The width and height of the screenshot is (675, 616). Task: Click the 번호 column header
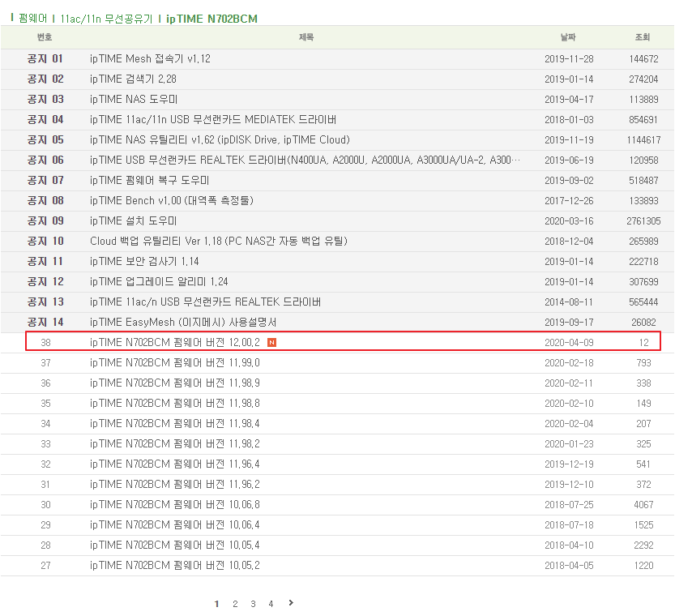click(45, 37)
